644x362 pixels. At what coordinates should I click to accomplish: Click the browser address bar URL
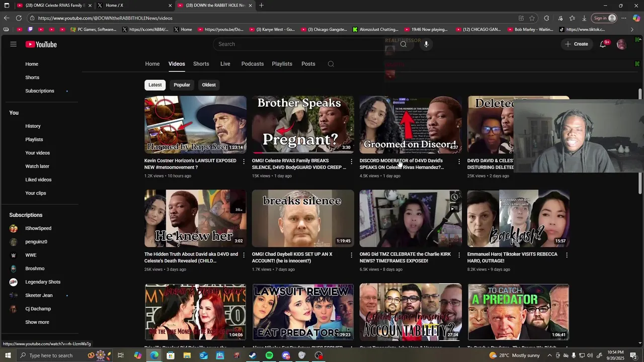[x=105, y=18]
